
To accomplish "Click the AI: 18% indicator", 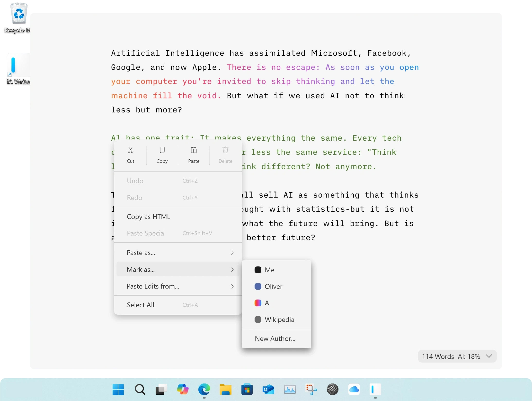I will pos(469,356).
